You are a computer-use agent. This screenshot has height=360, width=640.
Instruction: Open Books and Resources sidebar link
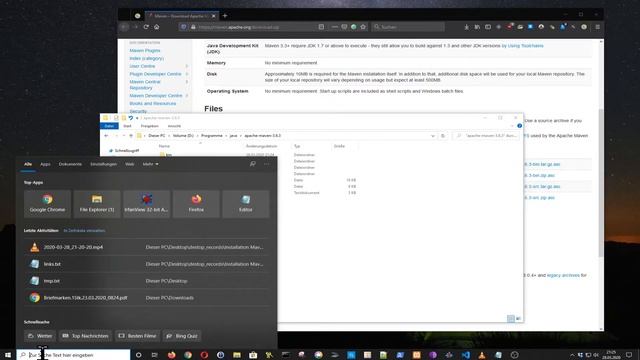[153, 104]
